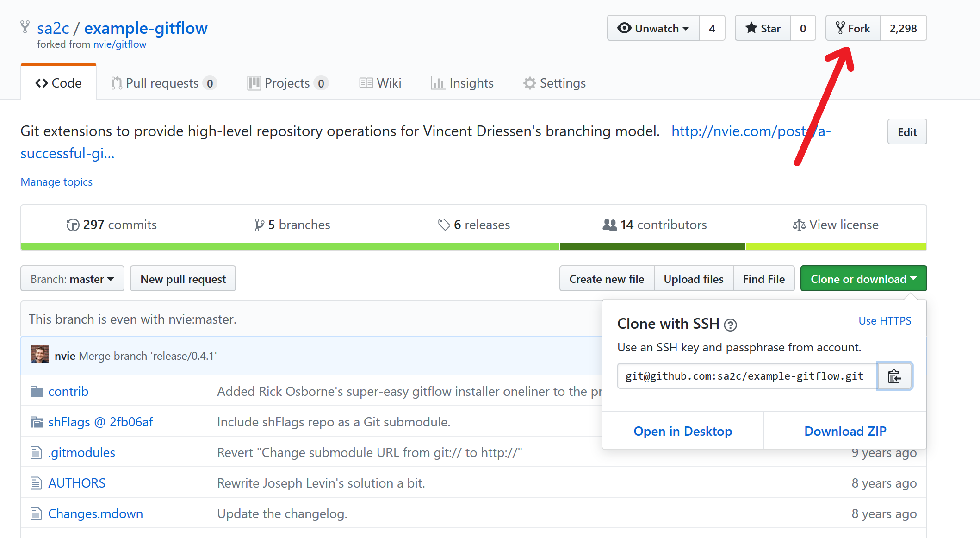Screen dimensions: 980x538
Task: Open the shFlags @ 2fb06af submodule
Action: click(100, 422)
